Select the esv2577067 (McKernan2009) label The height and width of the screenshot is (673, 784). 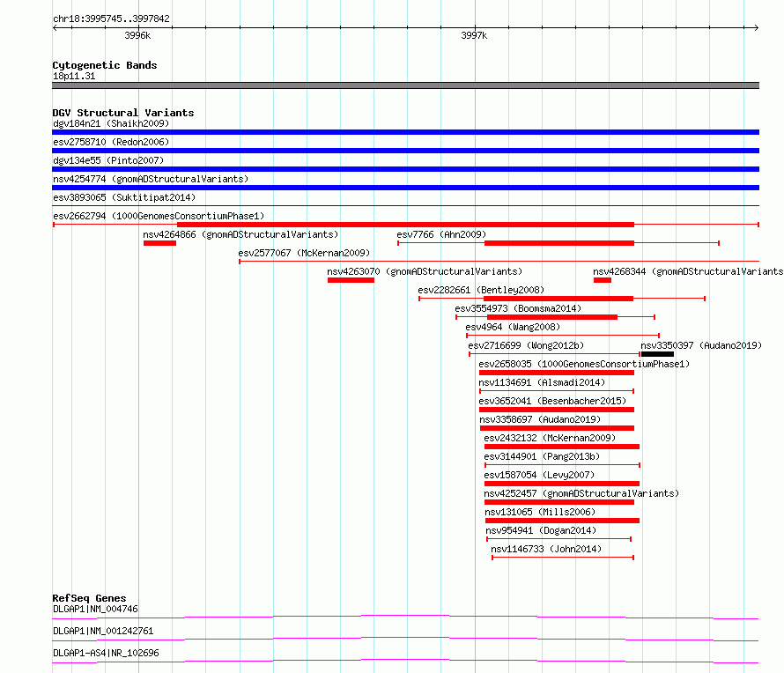[304, 253]
